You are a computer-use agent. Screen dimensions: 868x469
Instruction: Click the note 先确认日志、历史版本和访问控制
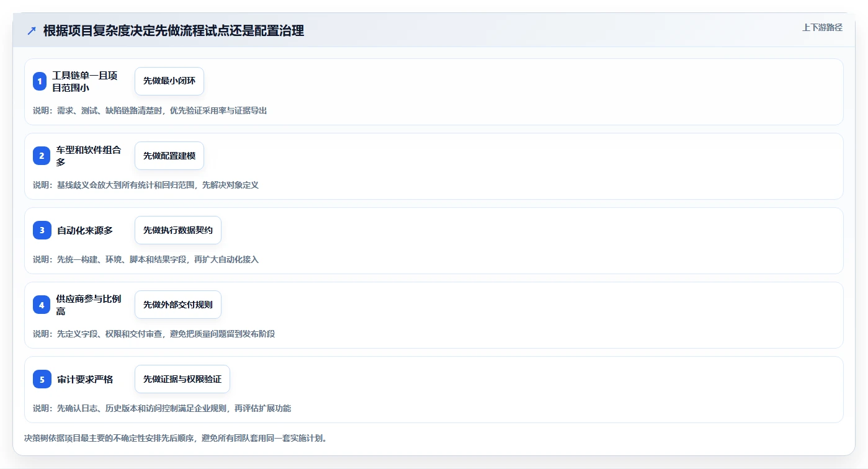(162, 408)
